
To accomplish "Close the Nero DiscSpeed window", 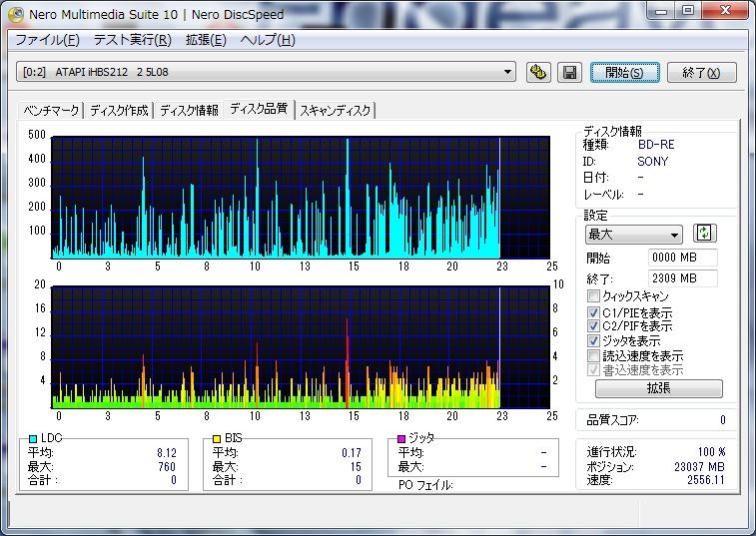I will pos(726,12).
